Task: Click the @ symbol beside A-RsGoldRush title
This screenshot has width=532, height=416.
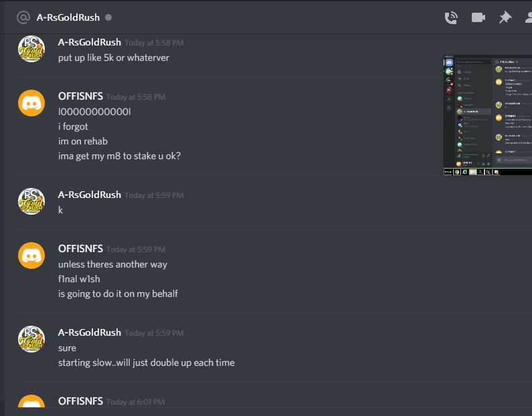Action: click(23, 17)
